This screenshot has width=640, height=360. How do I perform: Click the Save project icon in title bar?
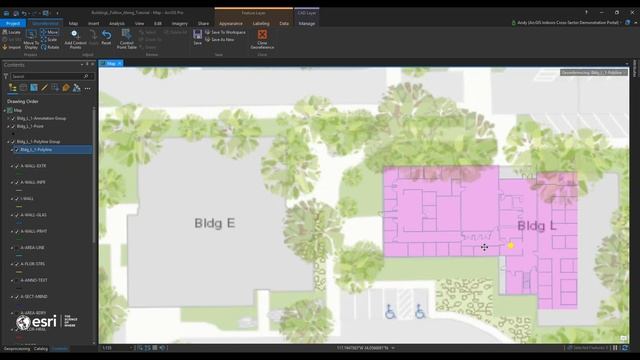pyautogui.click(x=16, y=13)
